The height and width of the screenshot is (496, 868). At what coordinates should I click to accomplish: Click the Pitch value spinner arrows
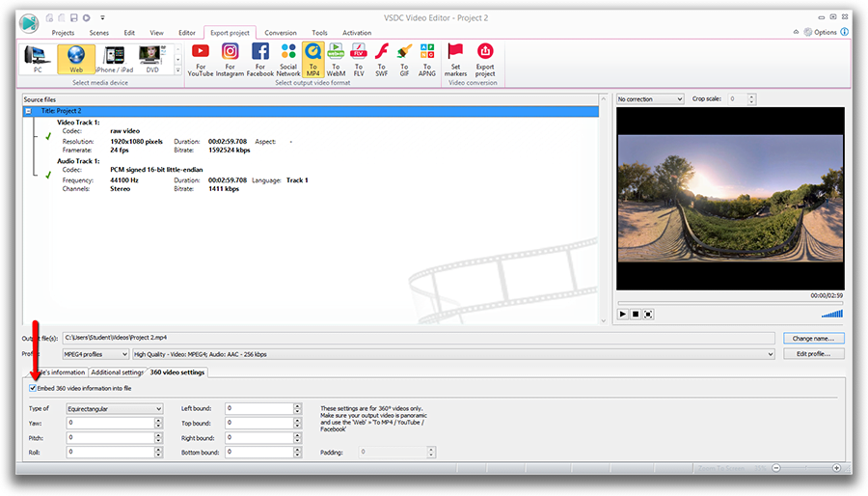[x=158, y=438]
